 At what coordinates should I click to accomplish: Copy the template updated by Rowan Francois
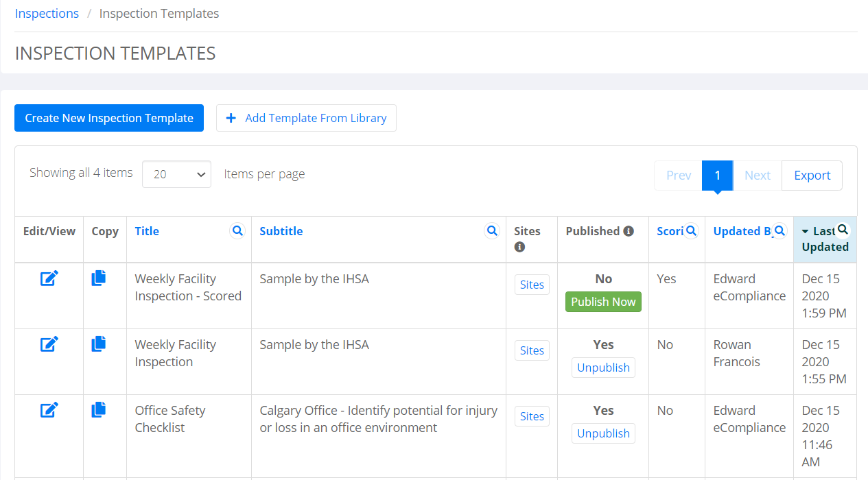(99, 344)
